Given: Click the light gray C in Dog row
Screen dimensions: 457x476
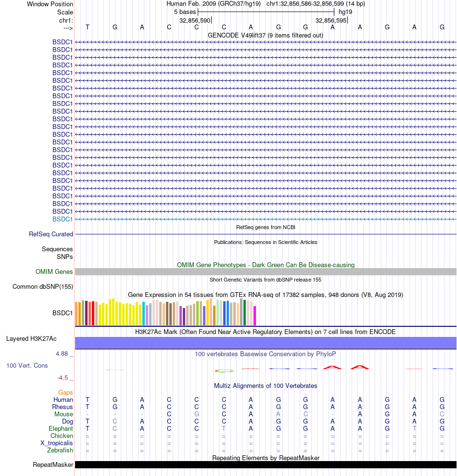Looking at the screenshot, I should click(114, 422).
